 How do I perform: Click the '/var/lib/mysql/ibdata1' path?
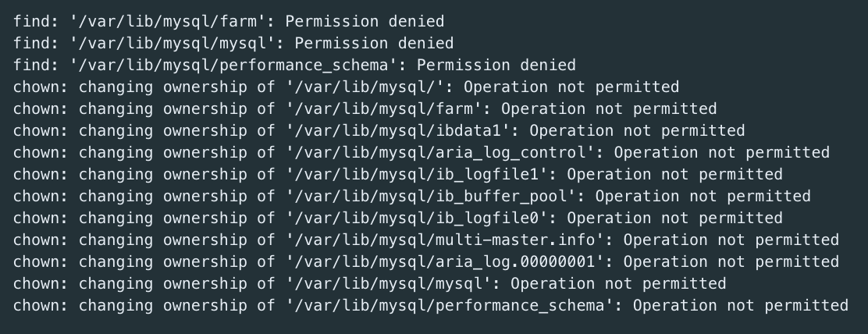[399, 130]
